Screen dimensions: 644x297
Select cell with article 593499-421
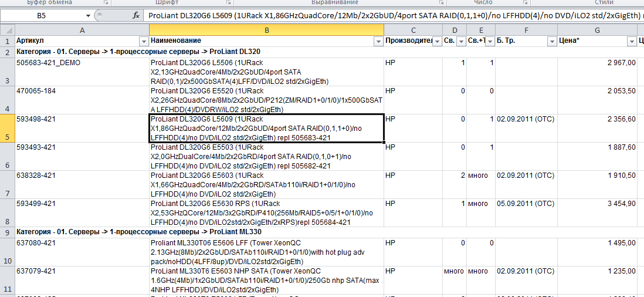(82, 213)
